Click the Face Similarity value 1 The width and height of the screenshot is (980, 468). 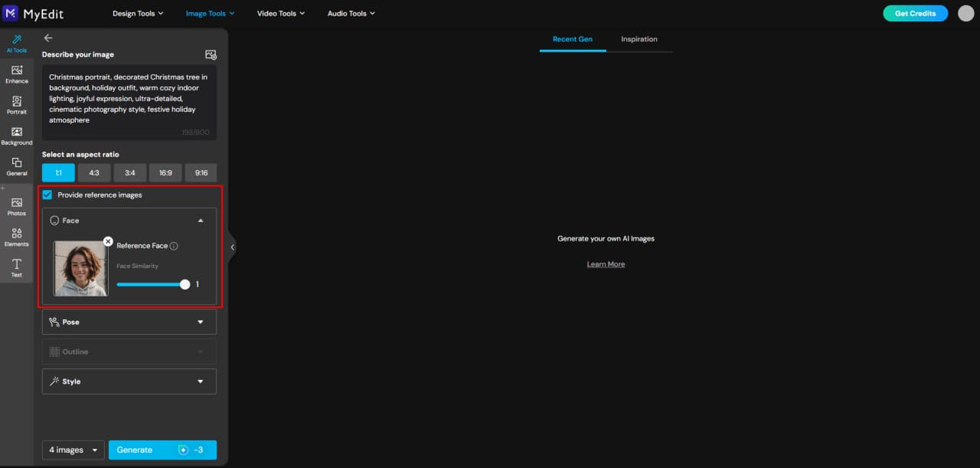click(x=198, y=284)
